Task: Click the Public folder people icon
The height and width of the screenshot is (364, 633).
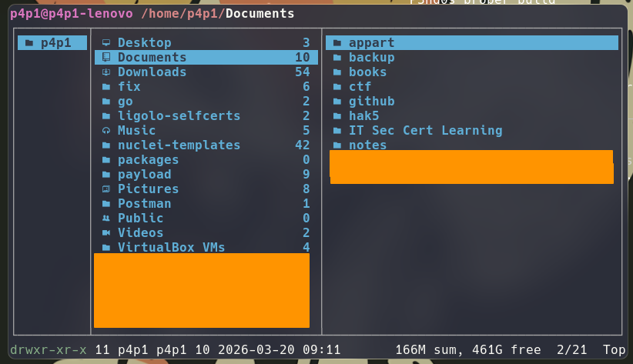Action: [x=106, y=219]
